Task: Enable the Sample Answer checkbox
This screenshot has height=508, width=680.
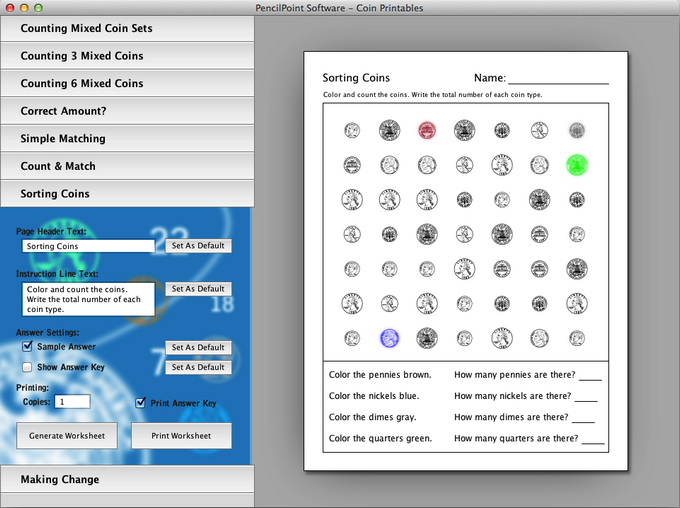Action: [x=27, y=347]
